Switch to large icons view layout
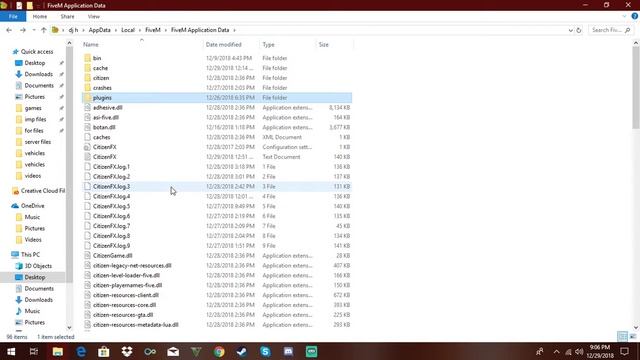Screen dimensions: 640x360 pyautogui.click(x=633, y=337)
